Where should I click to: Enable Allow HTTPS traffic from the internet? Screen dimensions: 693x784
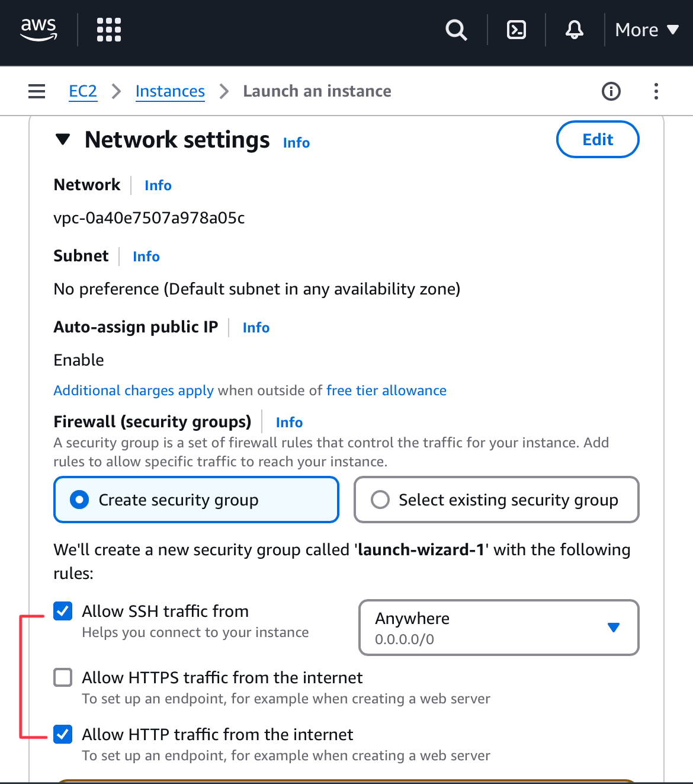pos(63,677)
